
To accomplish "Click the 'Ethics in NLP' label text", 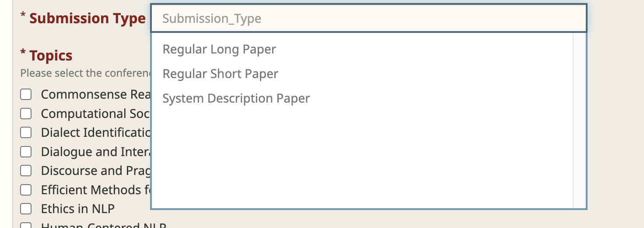I will pyautogui.click(x=77, y=209).
